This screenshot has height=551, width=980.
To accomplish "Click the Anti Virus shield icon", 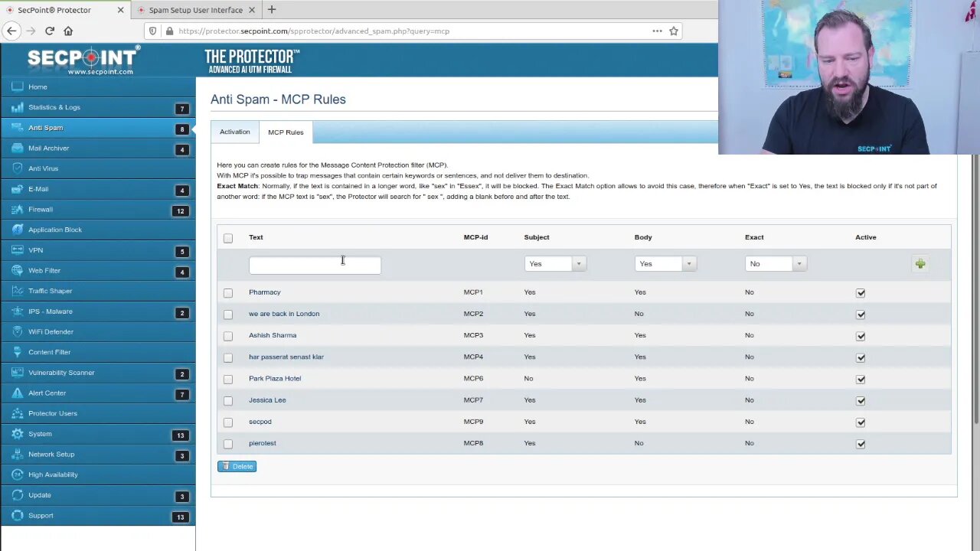I will pos(17,168).
